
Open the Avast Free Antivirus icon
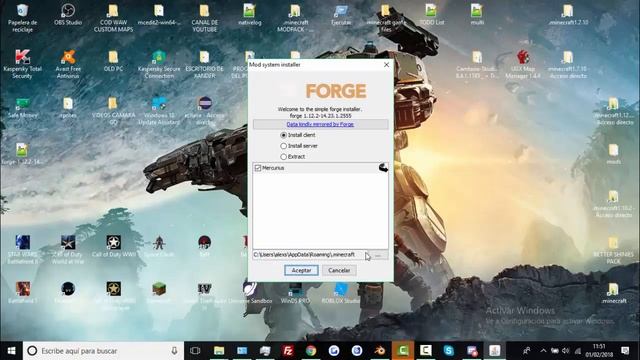[x=68, y=64]
